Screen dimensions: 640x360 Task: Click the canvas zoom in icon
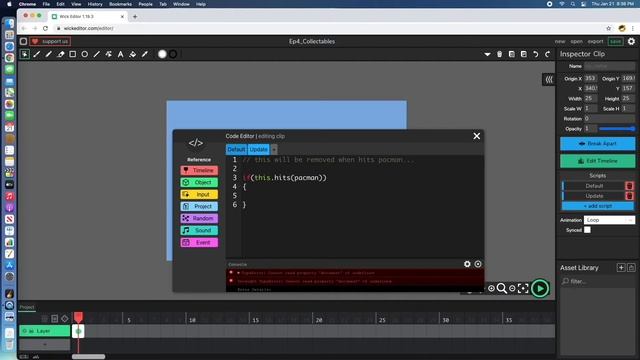click(x=491, y=289)
